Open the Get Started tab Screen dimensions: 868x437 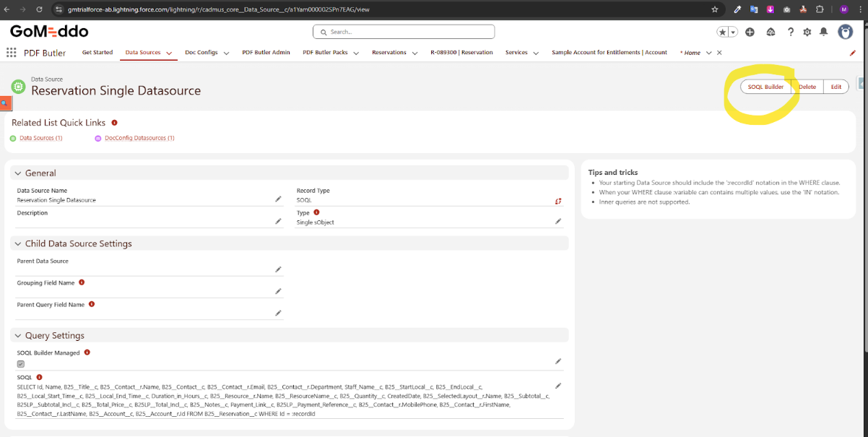click(97, 53)
